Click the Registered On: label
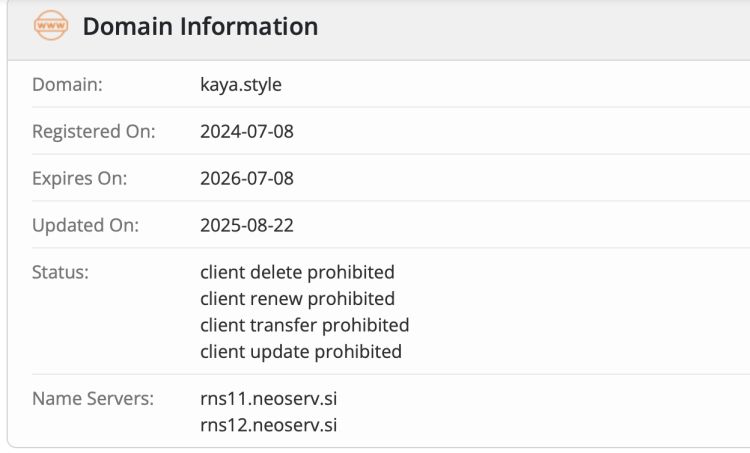 [94, 132]
